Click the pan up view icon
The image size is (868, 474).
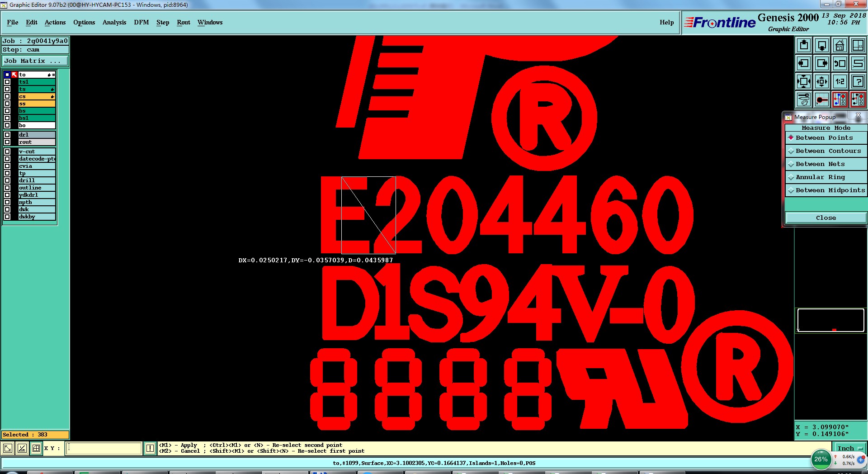[x=804, y=45]
